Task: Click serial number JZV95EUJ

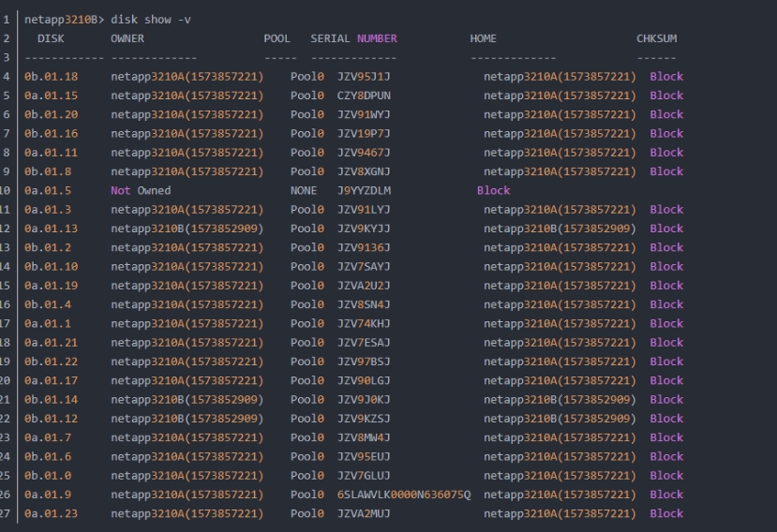Action: pos(364,456)
